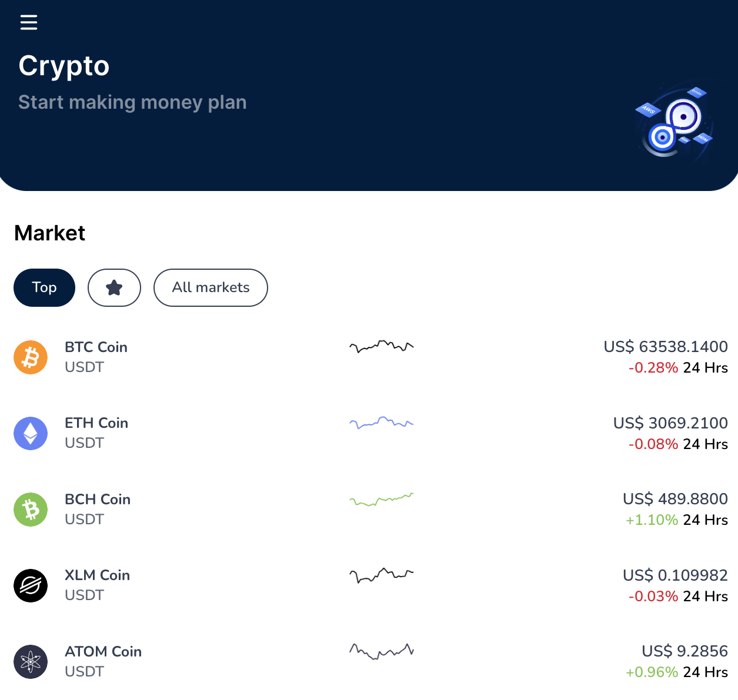Click the XLM Coin Stellar icon
The width and height of the screenshot is (738, 700).
tap(30, 585)
